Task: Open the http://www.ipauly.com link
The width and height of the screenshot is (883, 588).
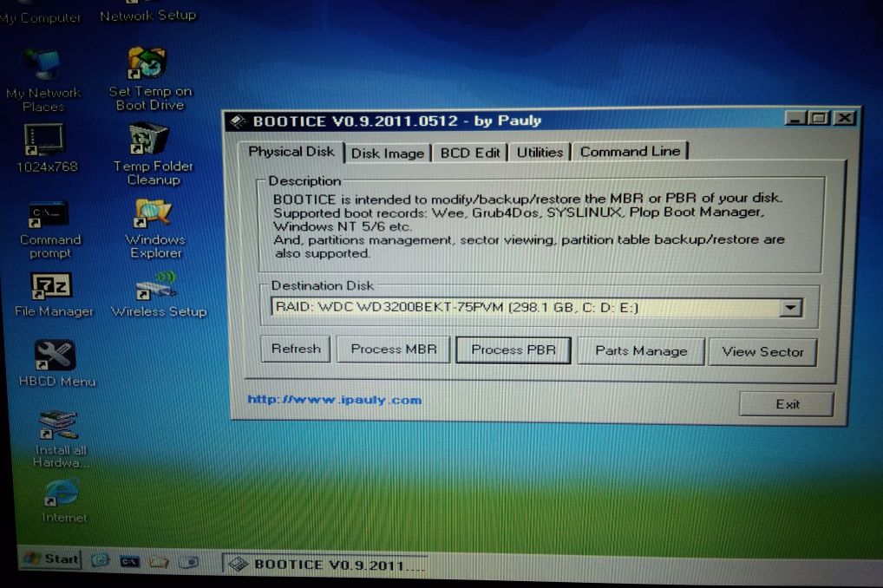Action: click(335, 400)
